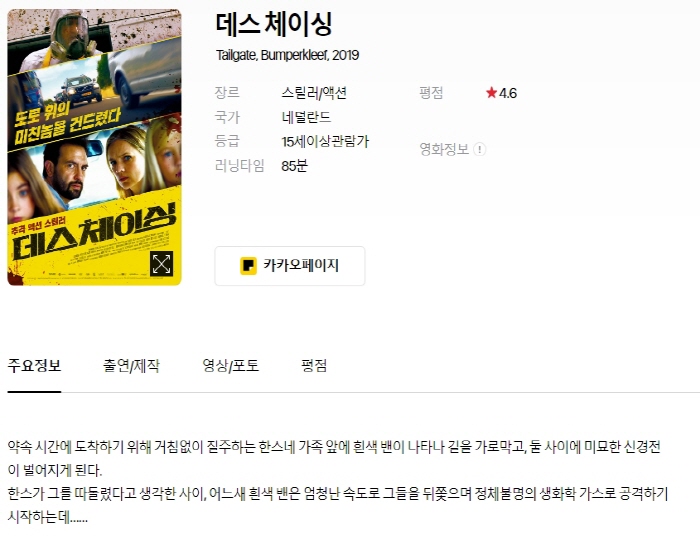The image size is (700, 536).
Task: Click the 스릴러/액션 genre text
Action: 314,93
